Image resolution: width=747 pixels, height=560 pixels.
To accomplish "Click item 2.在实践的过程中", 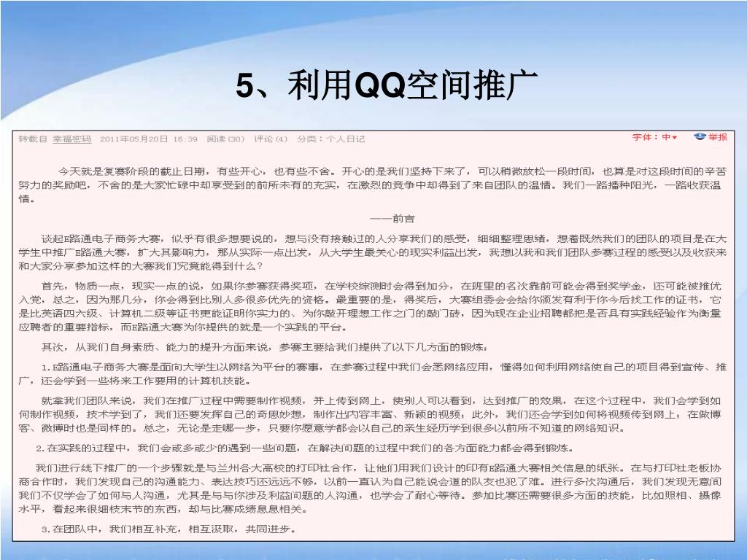I will pos(305,448).
